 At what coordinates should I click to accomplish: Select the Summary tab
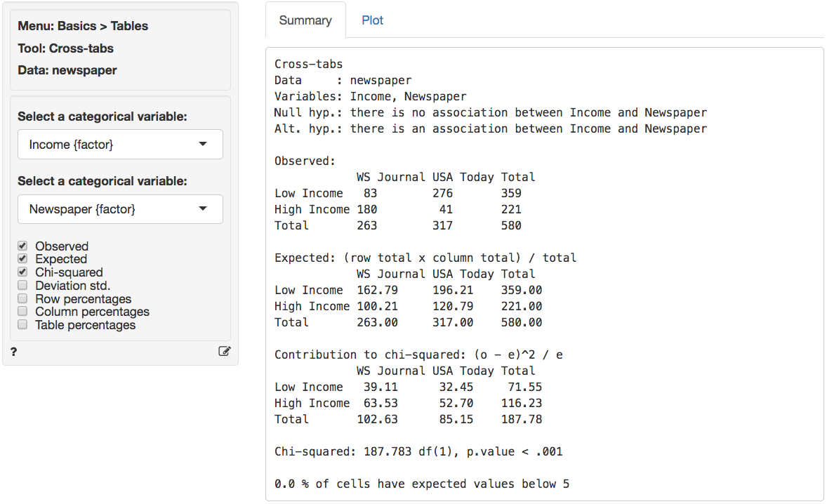coord(305,20)
